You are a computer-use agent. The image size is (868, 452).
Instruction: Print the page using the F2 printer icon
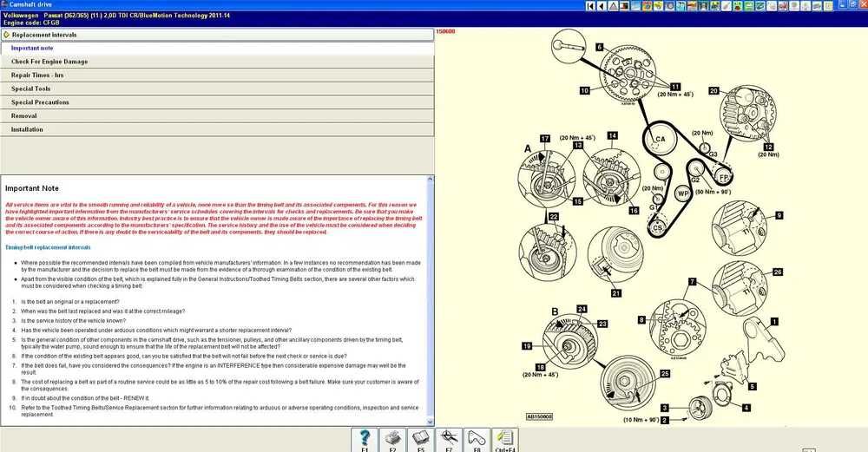pos(392,441)
